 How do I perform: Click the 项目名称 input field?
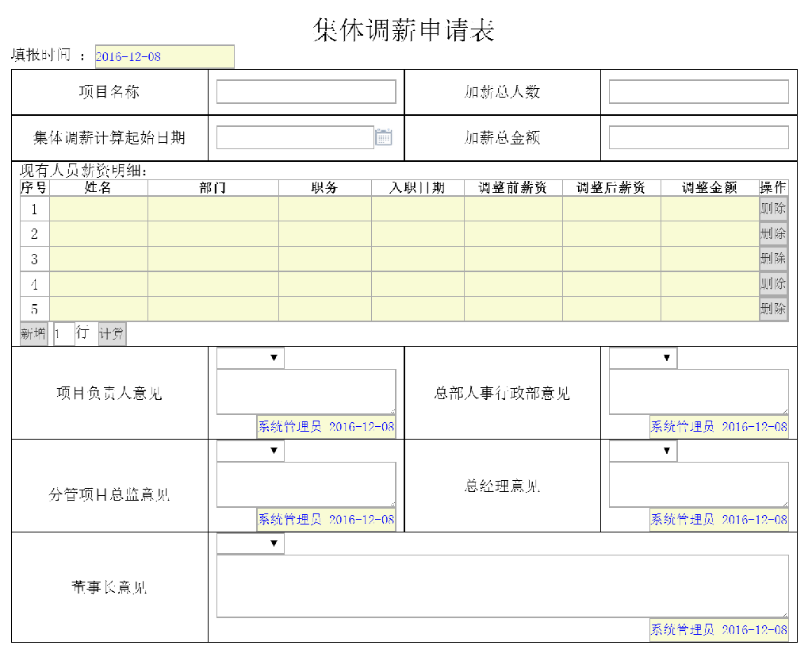[306, 92]
